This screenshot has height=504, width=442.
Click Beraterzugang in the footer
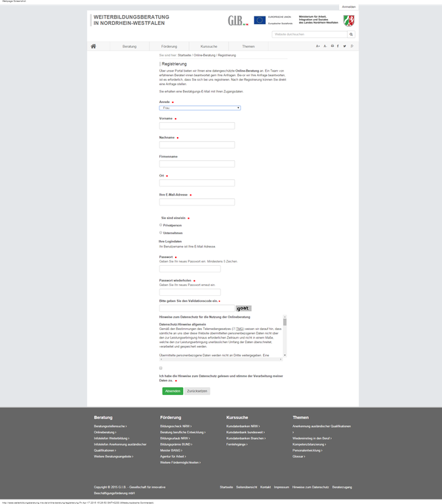pos(342,488)
